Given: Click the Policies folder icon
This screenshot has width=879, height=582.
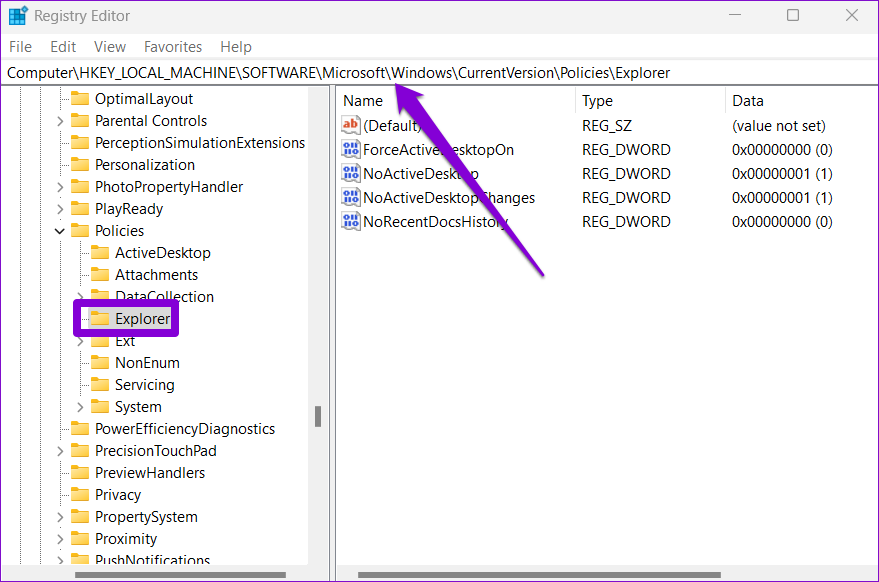Looking at the screenshot, I should point(80,230).
